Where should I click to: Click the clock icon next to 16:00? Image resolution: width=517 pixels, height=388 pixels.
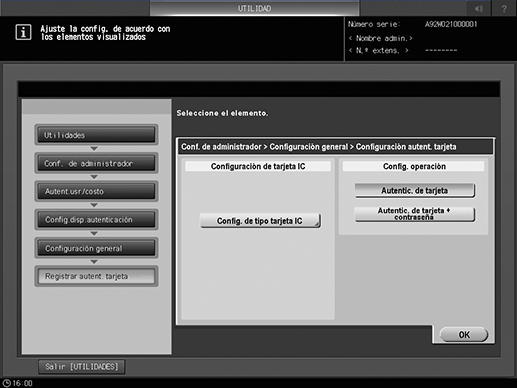pyautogui.click(x=6, y=383)
